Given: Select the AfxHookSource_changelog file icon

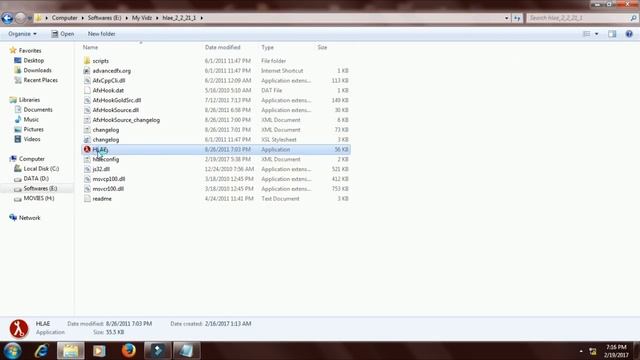Looking at the screenshot, I should click(87, 120).
